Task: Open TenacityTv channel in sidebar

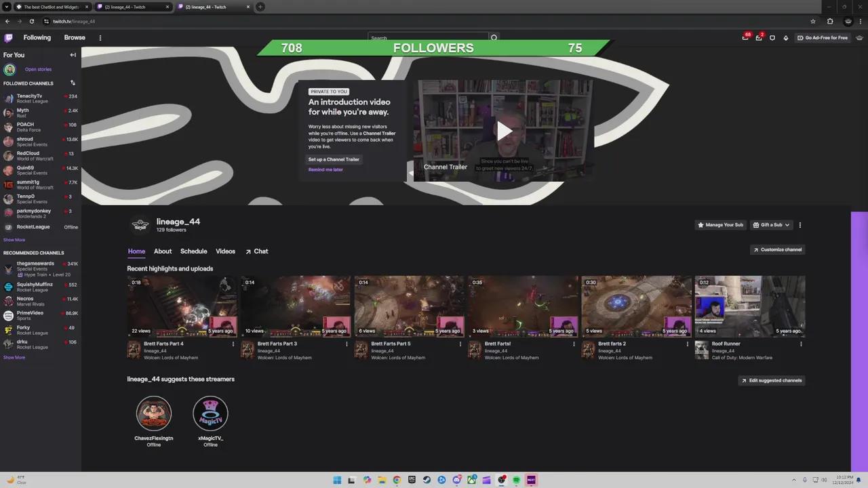Action: (x=41, y=98)
